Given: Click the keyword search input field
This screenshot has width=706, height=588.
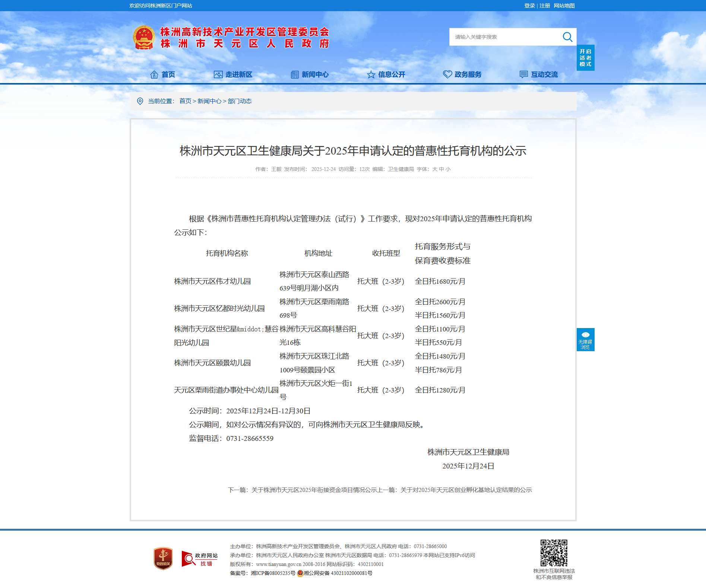Looking at the screenshot, I should click(505, 37).
